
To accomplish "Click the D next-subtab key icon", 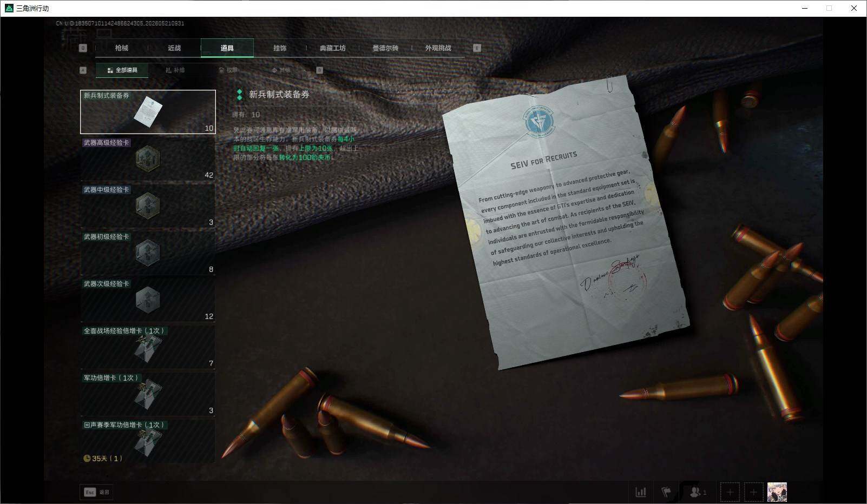I will pos(319,70).
